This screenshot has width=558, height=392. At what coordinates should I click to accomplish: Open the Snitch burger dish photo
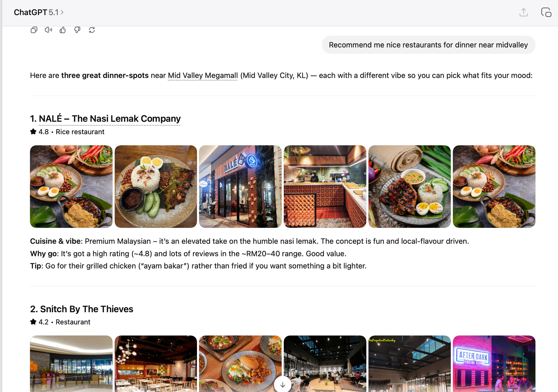coord(240,364)
